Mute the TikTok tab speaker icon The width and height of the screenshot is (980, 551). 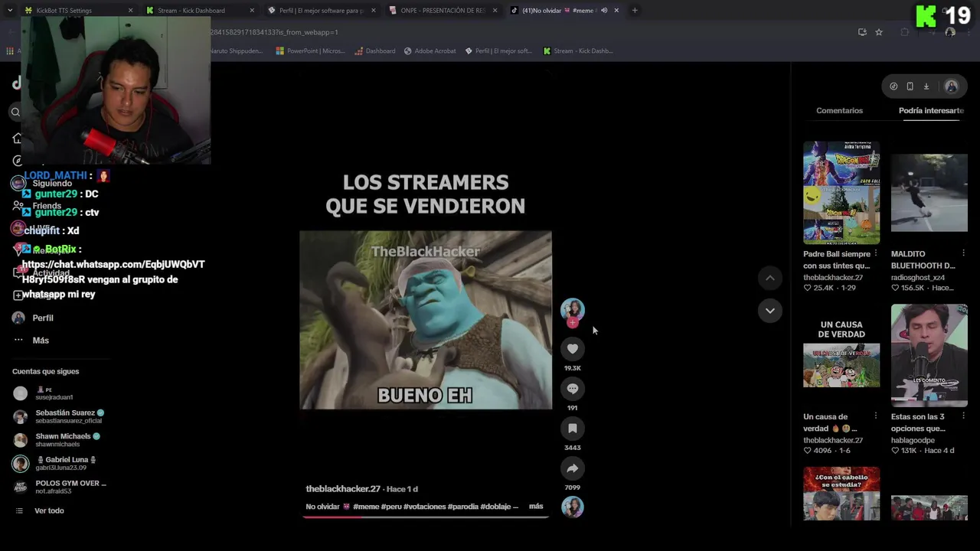pyautogui.click(x=604, y=11)
